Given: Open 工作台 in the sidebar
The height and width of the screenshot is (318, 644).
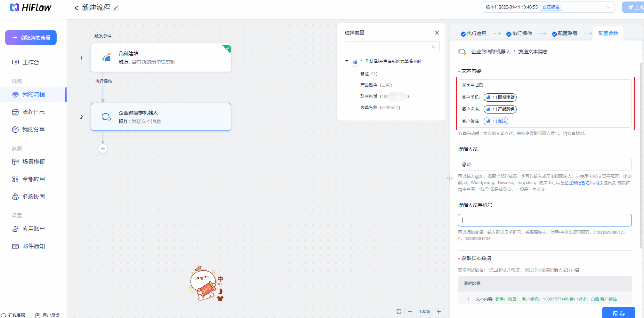Looking at the screenshot, I should (x=31, y=63).
